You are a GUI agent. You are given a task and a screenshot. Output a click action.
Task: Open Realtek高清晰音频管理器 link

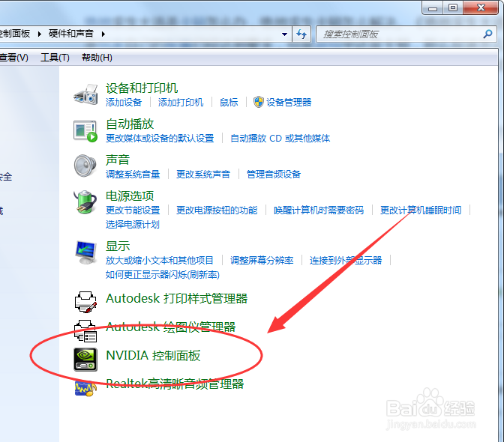click(x=175, y=384)
